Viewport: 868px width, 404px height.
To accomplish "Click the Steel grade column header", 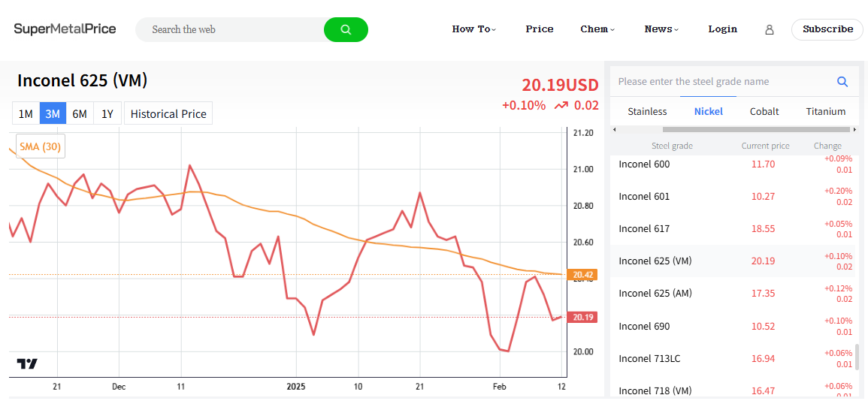I will (672, 146).
